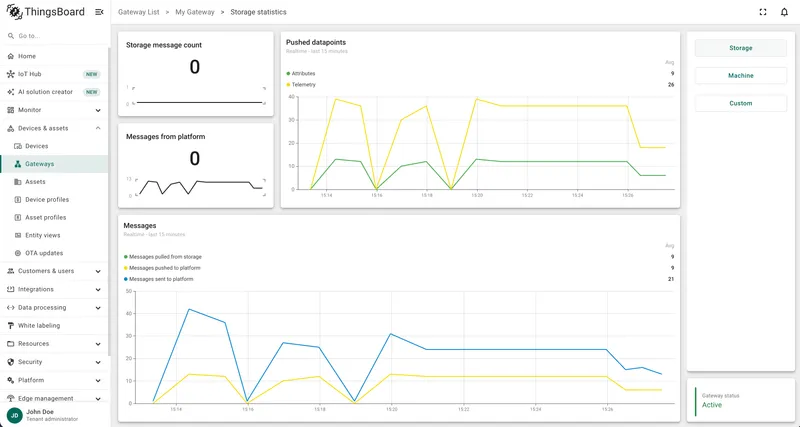Screen dimensions: 800x427
Task: Open the White labeling page
Action: [x=54, y=325]
